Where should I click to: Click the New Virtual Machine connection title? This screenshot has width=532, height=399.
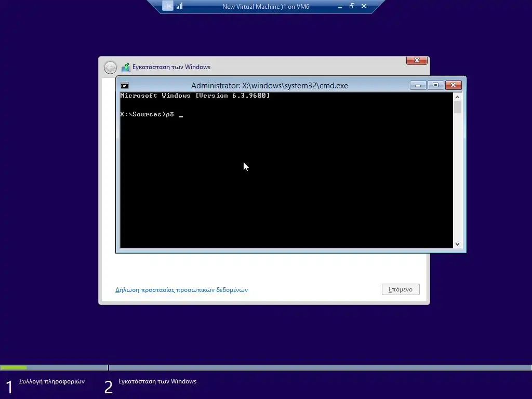coord(265,6)
